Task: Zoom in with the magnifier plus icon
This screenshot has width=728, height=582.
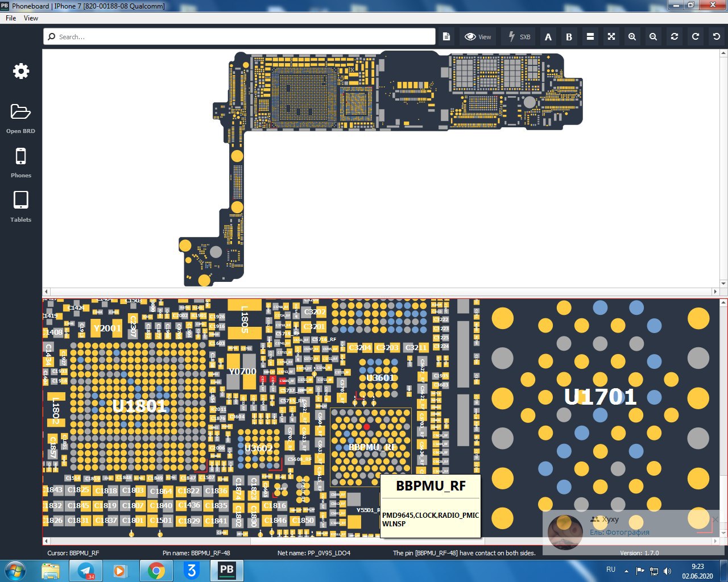Action: 632,36
